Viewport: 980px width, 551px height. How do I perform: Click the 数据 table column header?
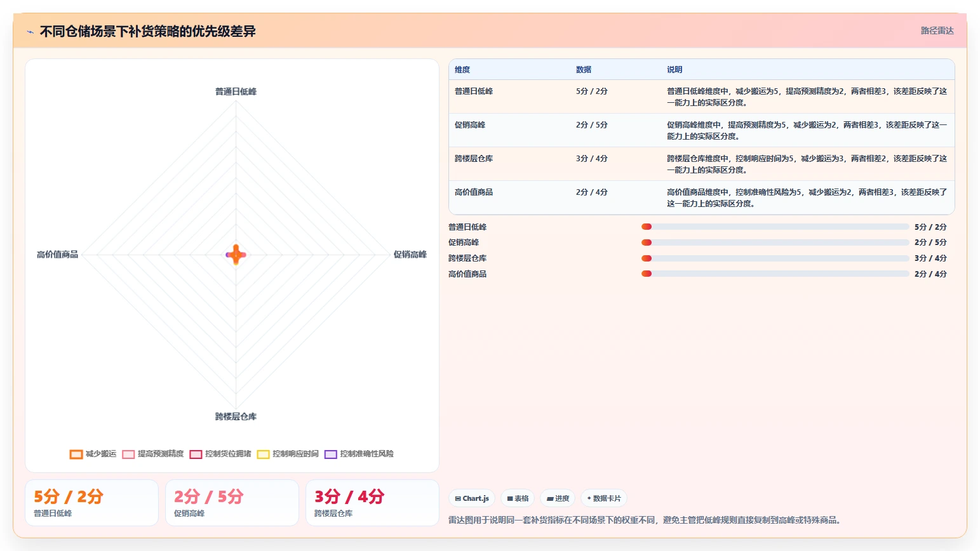point(584,70)
